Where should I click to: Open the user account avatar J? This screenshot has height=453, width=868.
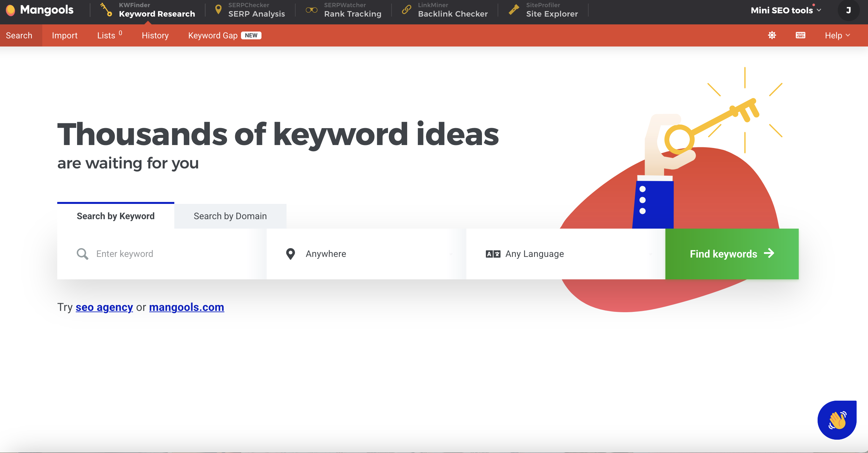(x=848, y=10)
